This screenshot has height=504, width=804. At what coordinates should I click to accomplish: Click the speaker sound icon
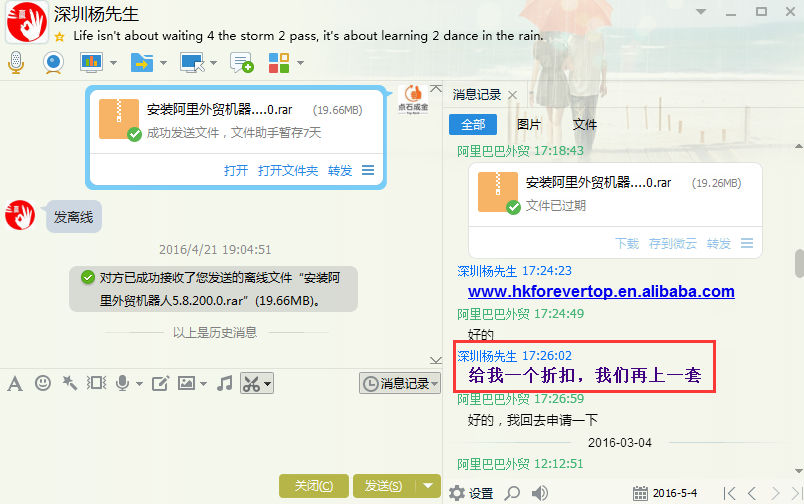tap(539, 493)
